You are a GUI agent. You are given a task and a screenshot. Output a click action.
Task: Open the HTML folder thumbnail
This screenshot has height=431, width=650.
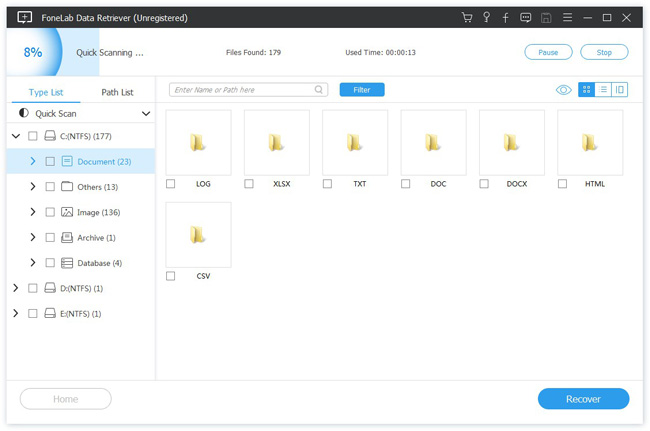590,143
